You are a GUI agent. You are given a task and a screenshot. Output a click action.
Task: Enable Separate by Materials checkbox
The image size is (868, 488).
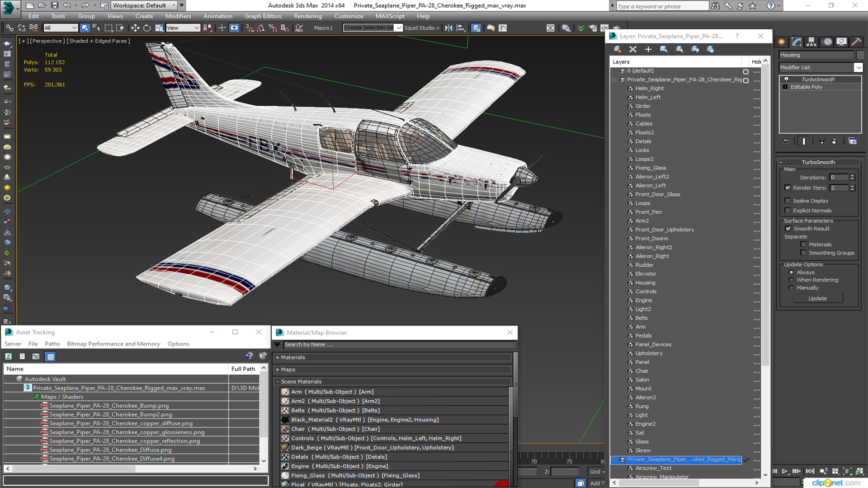[x=803, y=244]
